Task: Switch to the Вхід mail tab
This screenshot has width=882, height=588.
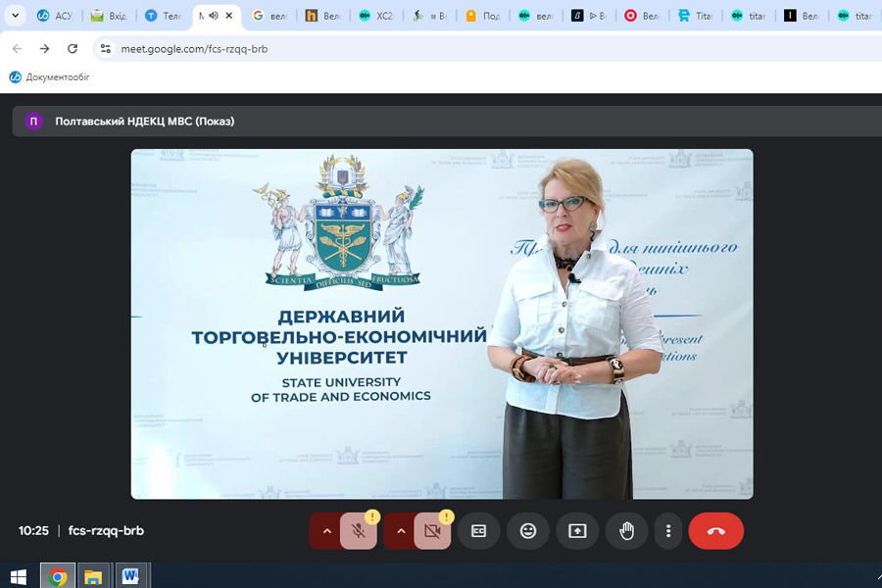Action: point(110,16)
